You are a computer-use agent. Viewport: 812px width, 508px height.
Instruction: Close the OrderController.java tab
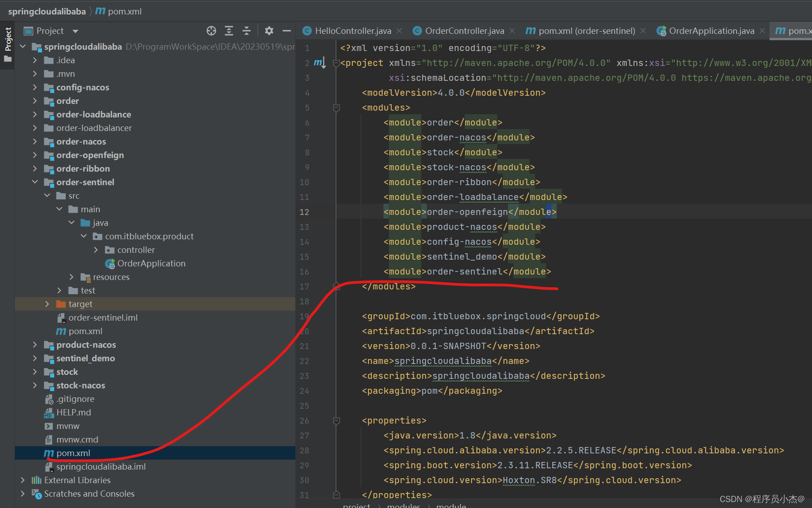512,31
